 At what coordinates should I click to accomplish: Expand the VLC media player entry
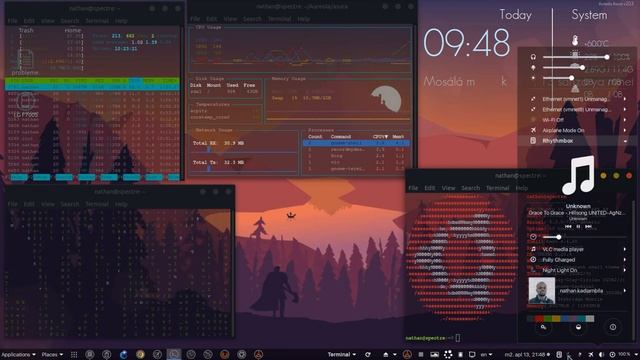(578, 249)
